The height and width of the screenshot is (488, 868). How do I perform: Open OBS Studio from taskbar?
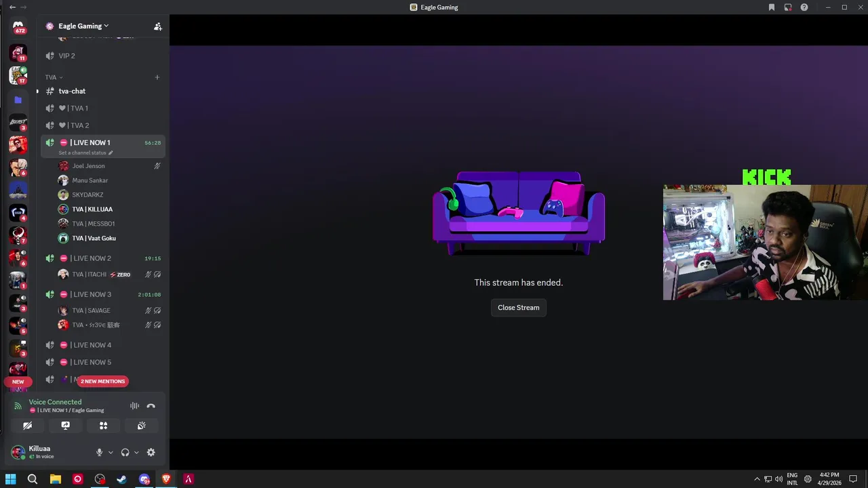tap(100, 479)
